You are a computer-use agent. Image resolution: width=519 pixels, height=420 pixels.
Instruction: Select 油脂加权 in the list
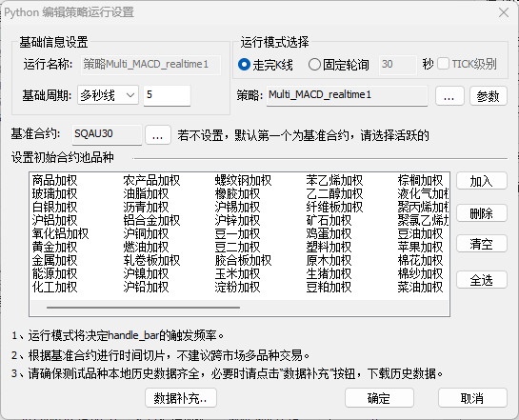tap(146, 194)
